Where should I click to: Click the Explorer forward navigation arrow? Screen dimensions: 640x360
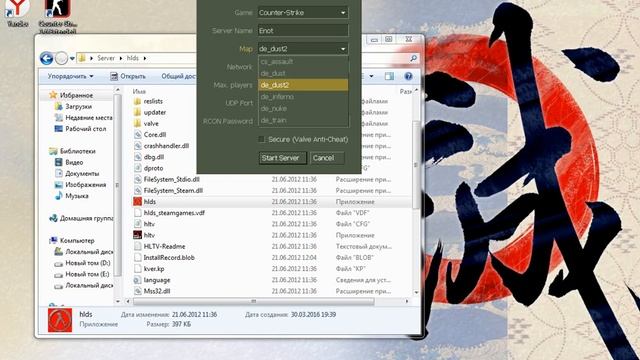(61, 58)
